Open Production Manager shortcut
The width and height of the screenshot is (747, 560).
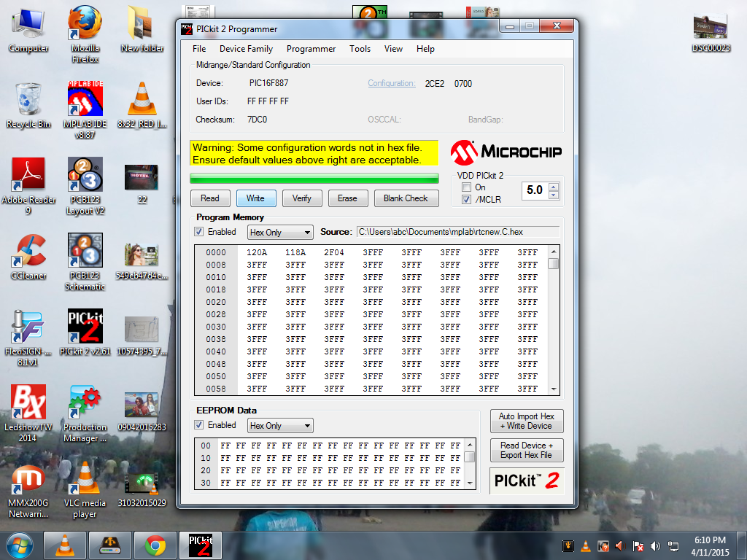point(85,413)
